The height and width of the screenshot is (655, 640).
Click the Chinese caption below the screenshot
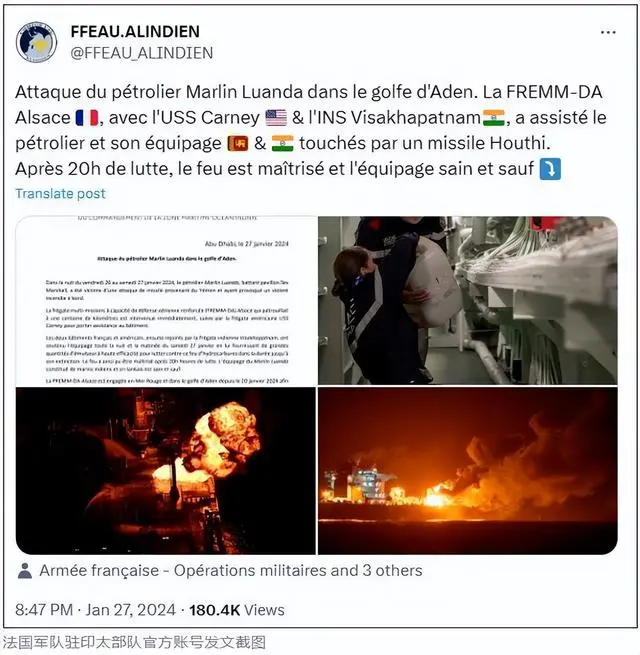click(134, 642)
